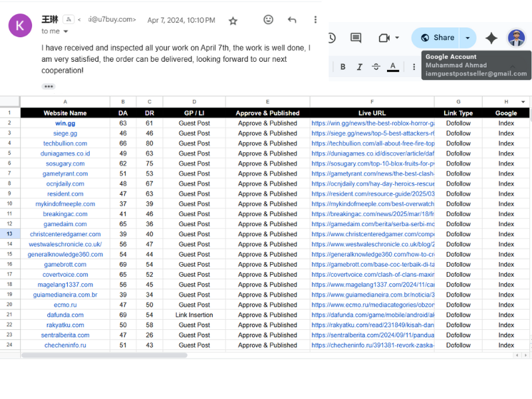Screen dimensions: 532x399
Task: Expand the 'to me' recipient details
Action: pyautogui.click(x=66, y=31)
